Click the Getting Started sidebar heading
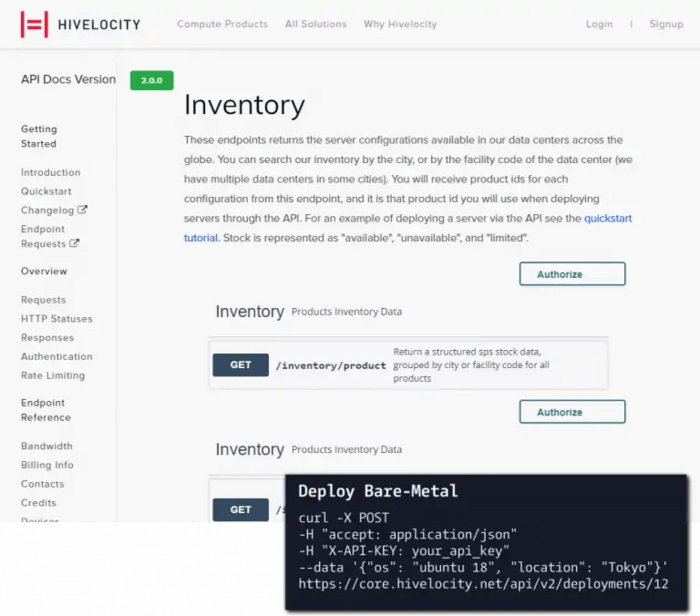Image resolution: width=700 pixels, height=616 pixels. [39, 136]
